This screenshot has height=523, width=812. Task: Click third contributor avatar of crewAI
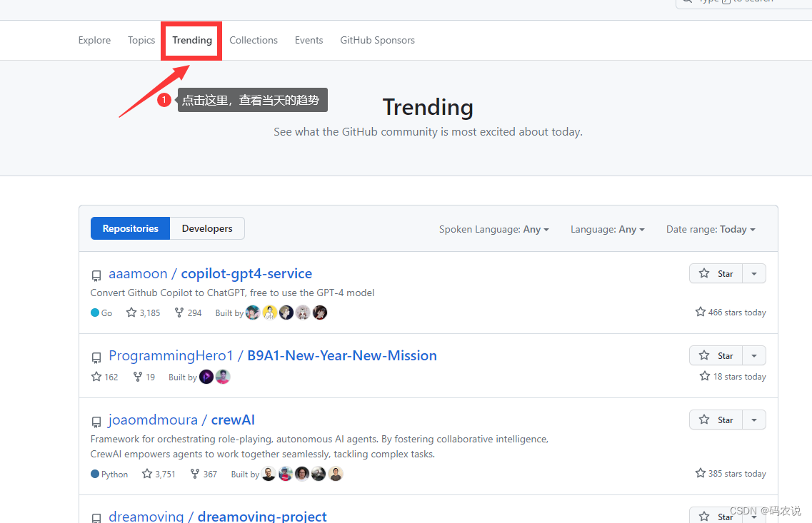tap(302, 473)
